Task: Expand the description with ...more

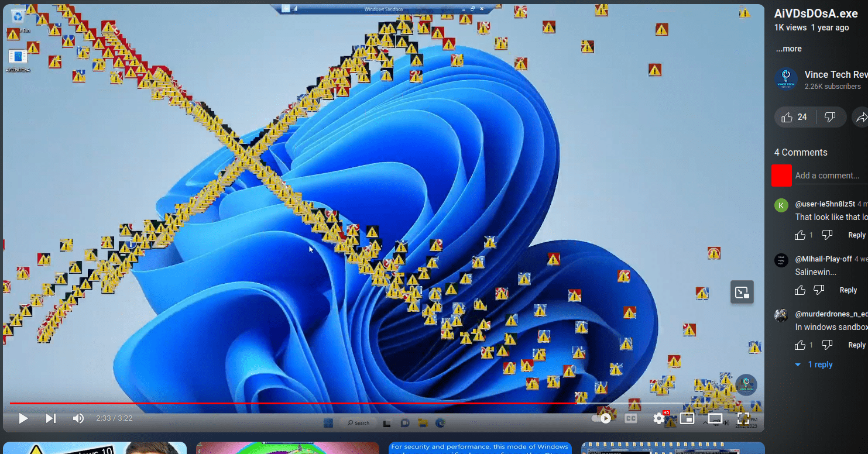Action: [x=789, y=49]
